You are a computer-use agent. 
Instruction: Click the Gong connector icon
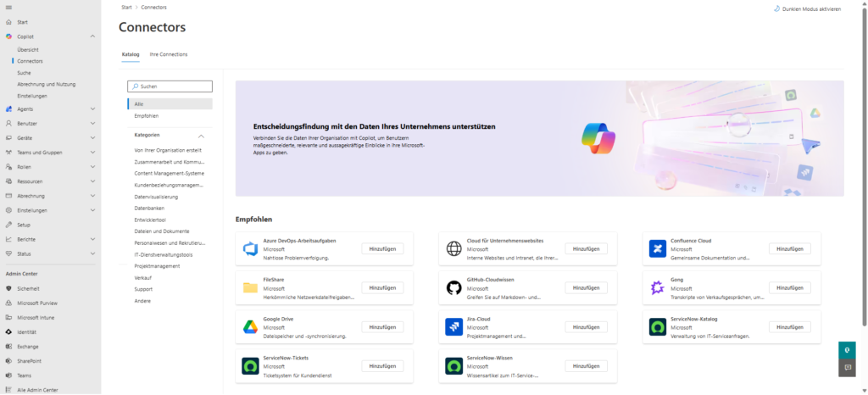(657, 287)
